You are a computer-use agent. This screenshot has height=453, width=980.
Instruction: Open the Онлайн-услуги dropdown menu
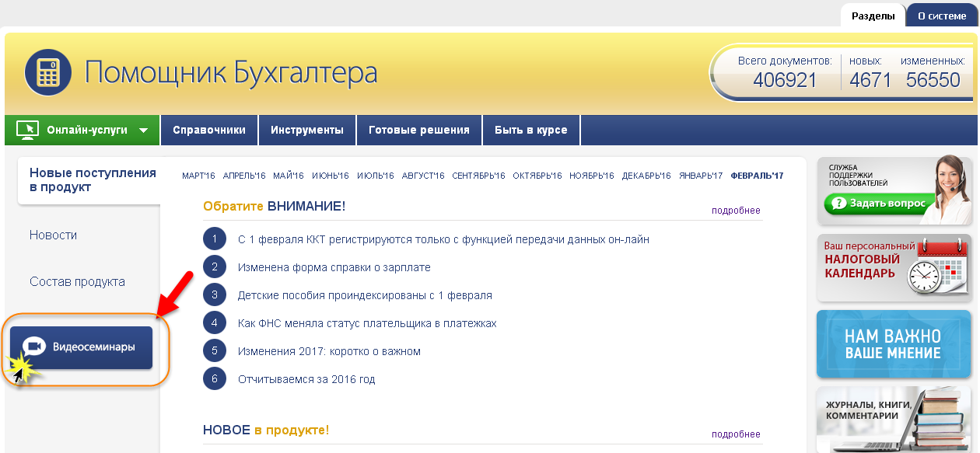[x=143, y=131]
